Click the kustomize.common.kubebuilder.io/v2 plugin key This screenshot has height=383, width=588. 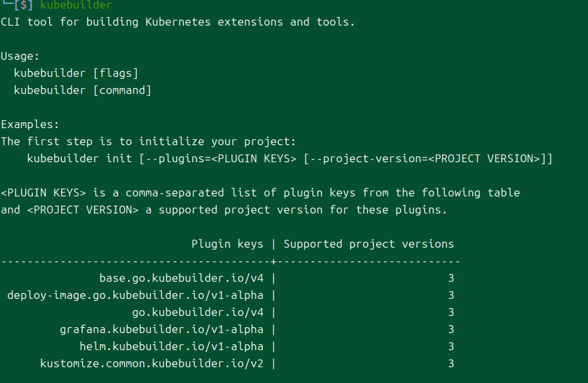152,363
